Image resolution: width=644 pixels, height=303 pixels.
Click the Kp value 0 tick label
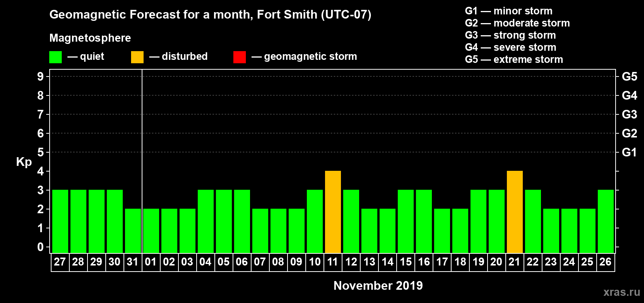[x=41, y=247]
